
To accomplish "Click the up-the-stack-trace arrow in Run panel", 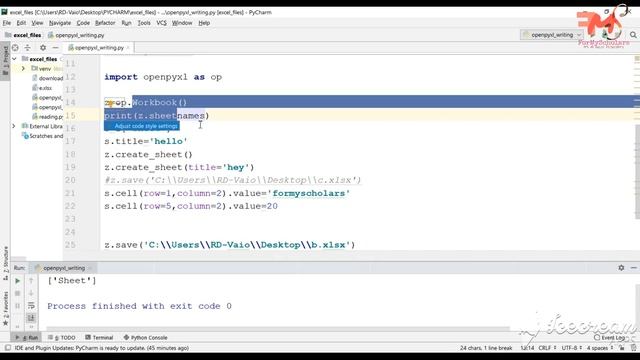I will (31, 281).
